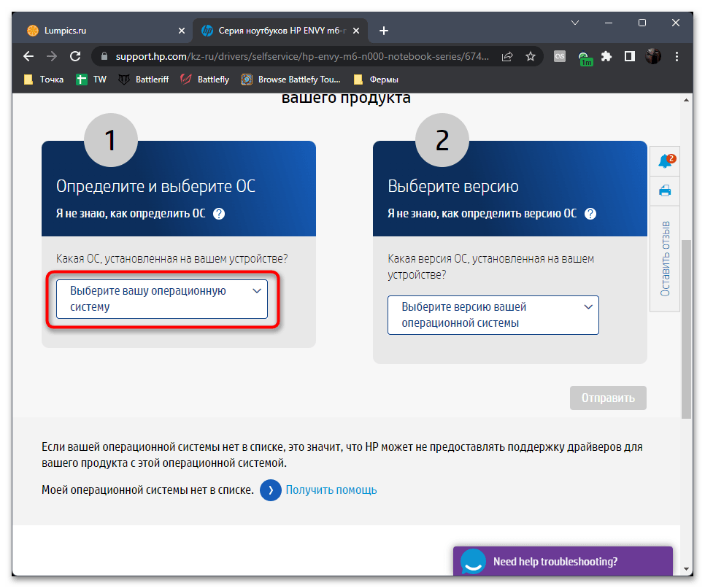Screen dimensions: 705x588
Task: Open the Extensions puzzle-piece menu
Action: tap(606, 57)
